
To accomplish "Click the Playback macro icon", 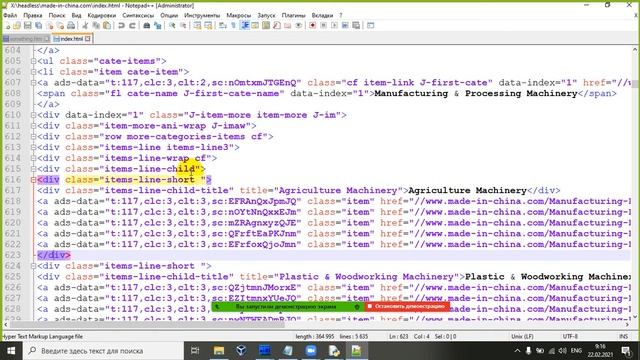I will coord(334,25).
